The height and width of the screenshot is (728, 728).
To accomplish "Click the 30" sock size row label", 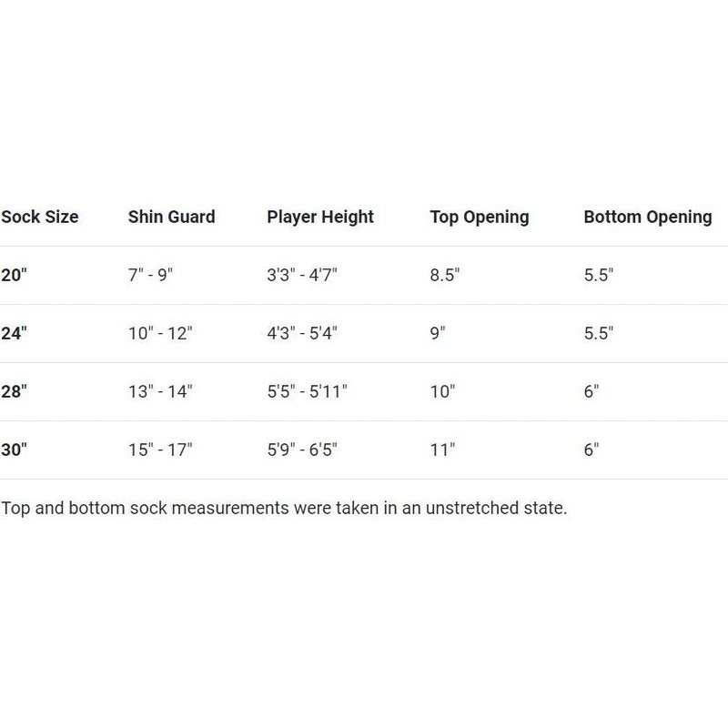I will (x=15, y=450).
